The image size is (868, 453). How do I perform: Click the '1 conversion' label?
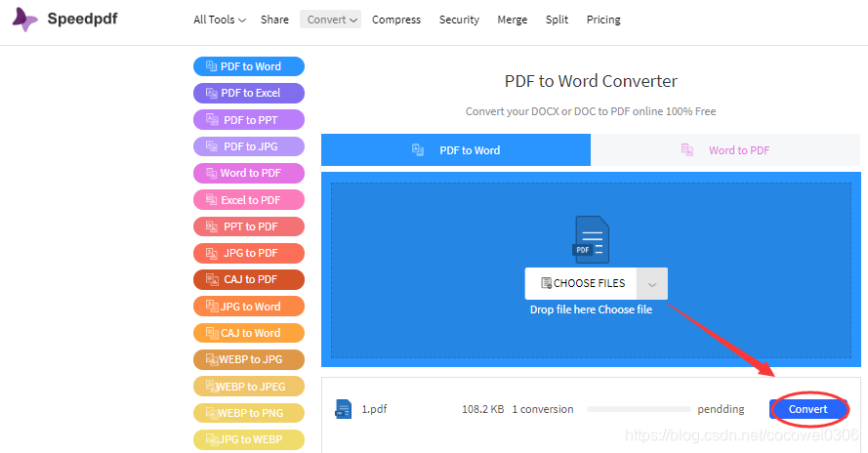[x=543, y=409]
